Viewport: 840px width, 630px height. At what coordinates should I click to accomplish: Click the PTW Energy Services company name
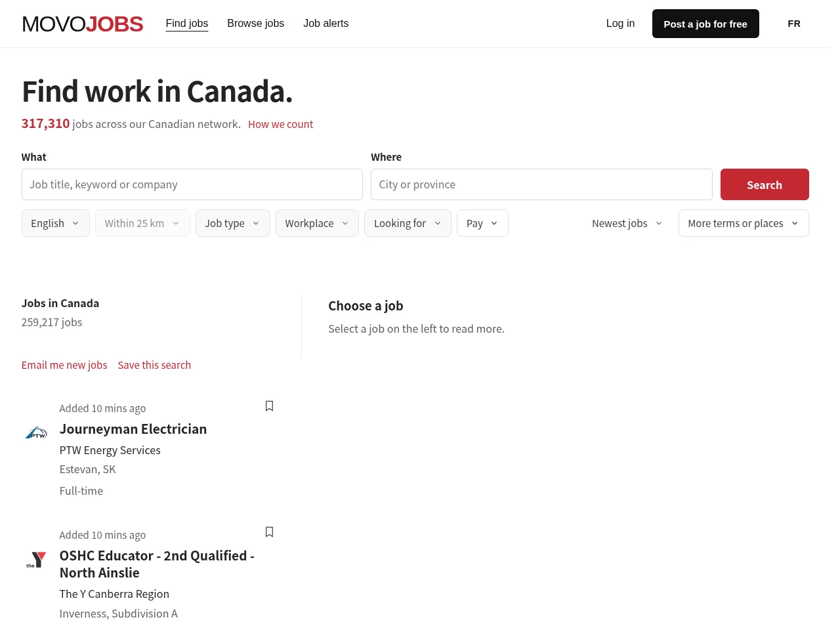coord(110,450)
